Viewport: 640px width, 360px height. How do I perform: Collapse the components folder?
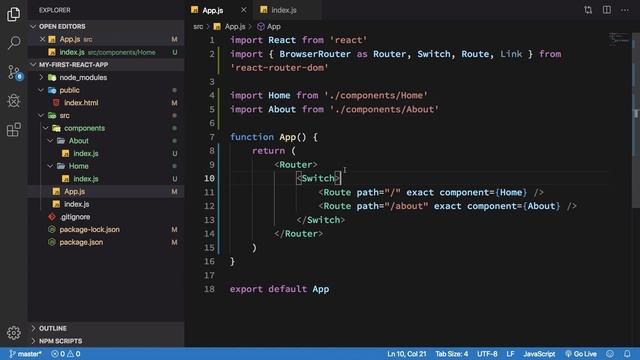pyautogui.click(x=106, y=128)
